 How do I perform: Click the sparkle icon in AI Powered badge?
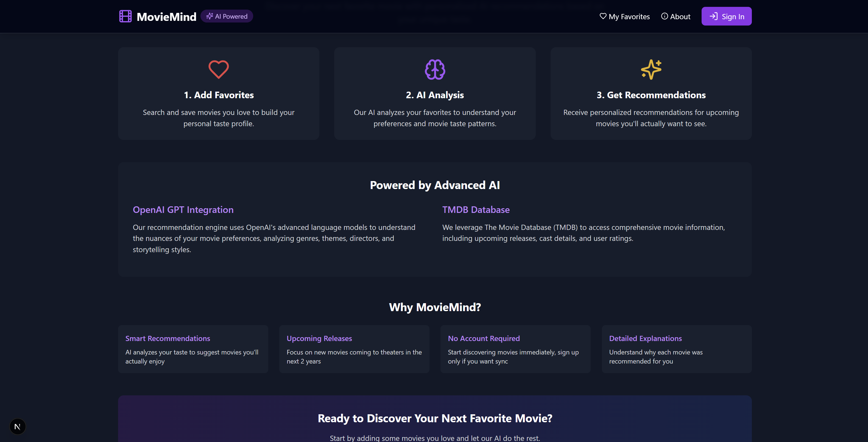pyautogui.click(x=209, y=16)
